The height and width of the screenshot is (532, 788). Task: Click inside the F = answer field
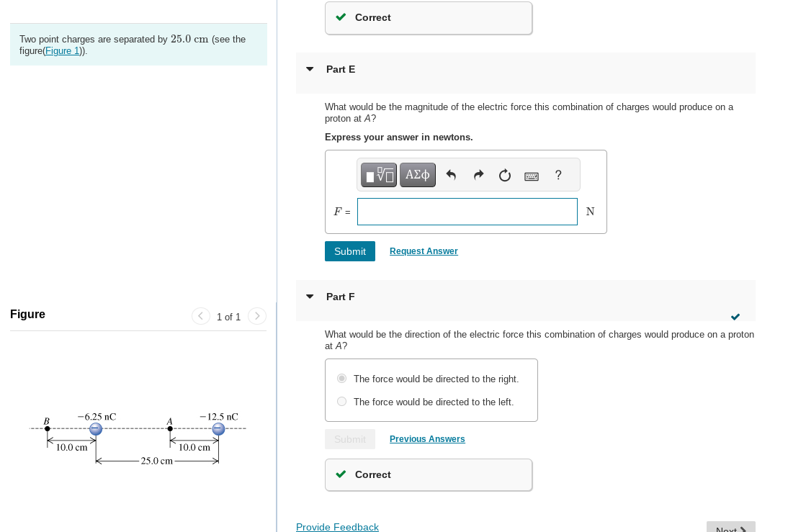(467, 211)
